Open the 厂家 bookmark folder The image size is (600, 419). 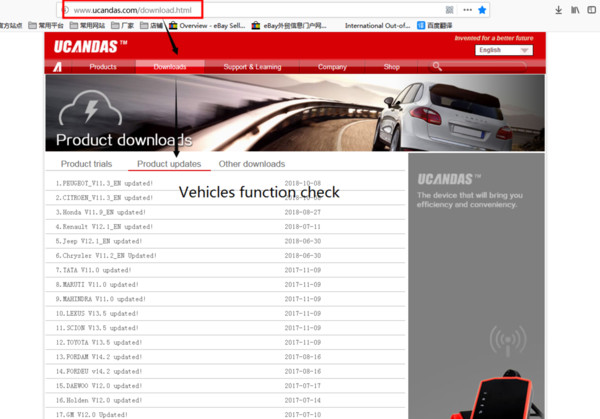pos(122,26)
